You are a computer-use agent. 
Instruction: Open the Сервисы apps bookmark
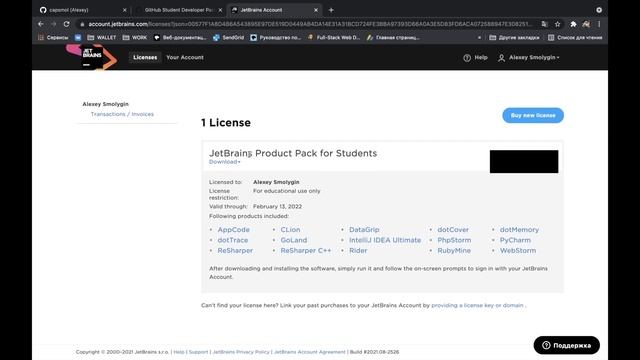(x=53, y=38)
